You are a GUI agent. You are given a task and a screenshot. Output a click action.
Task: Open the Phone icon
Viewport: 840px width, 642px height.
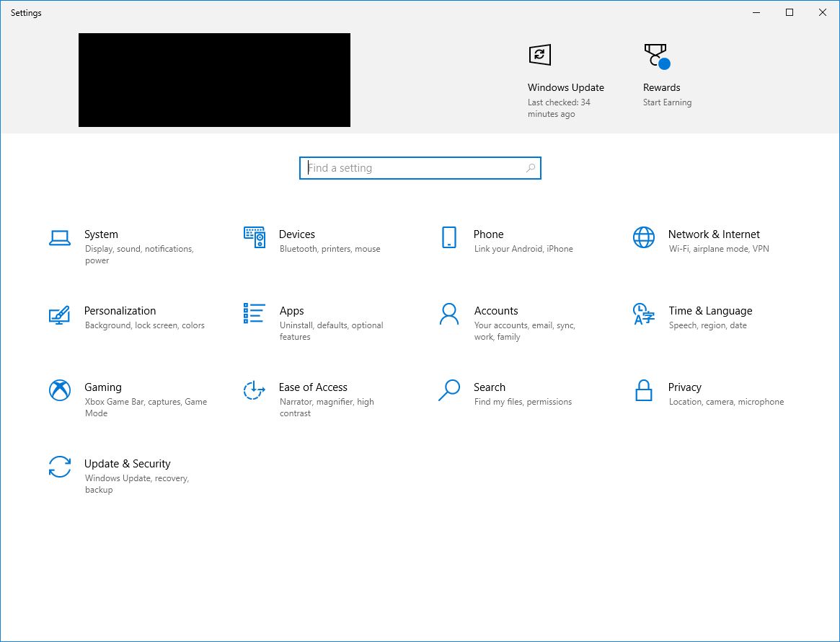tap(449, 237)
